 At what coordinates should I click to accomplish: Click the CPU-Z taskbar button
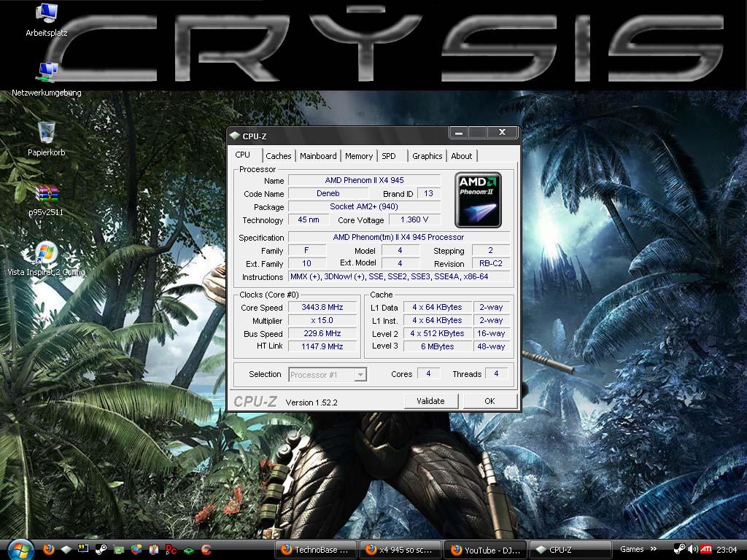(x=570, y=550)
